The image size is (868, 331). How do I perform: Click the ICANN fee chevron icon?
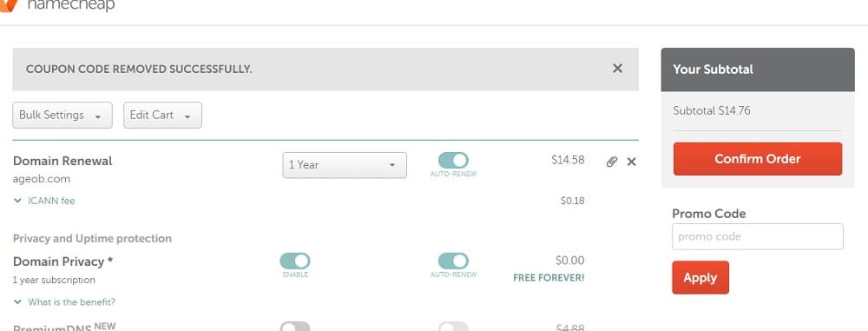pyautogui.click(x=17, y=201)
